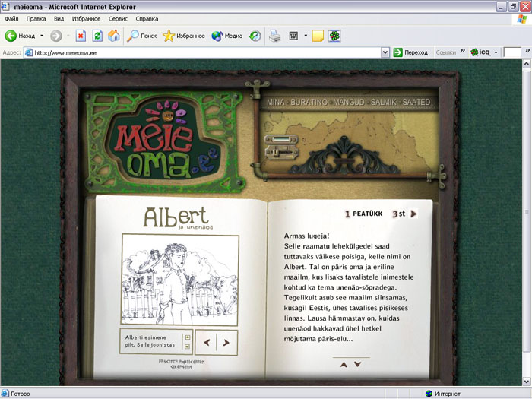The height and width of the screenshot is (399, 532).
Task: Show previous picture with left arrow
Action: tap(207, 343)
